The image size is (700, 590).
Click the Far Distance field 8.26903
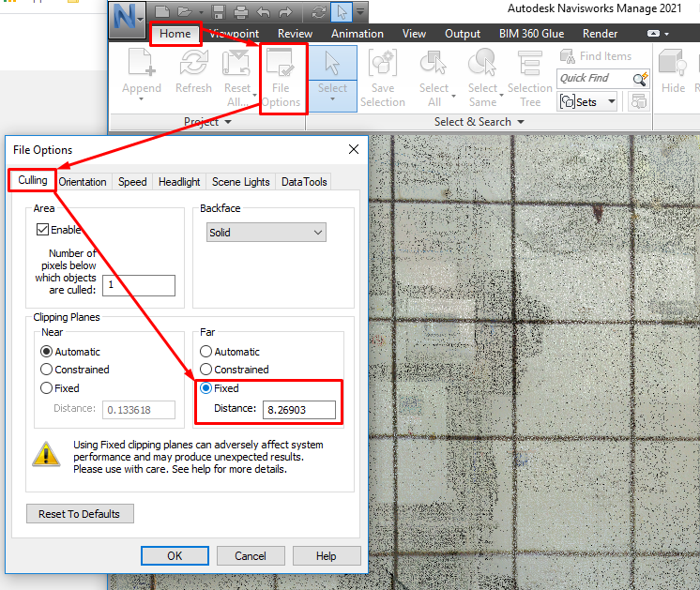point(299,410)
